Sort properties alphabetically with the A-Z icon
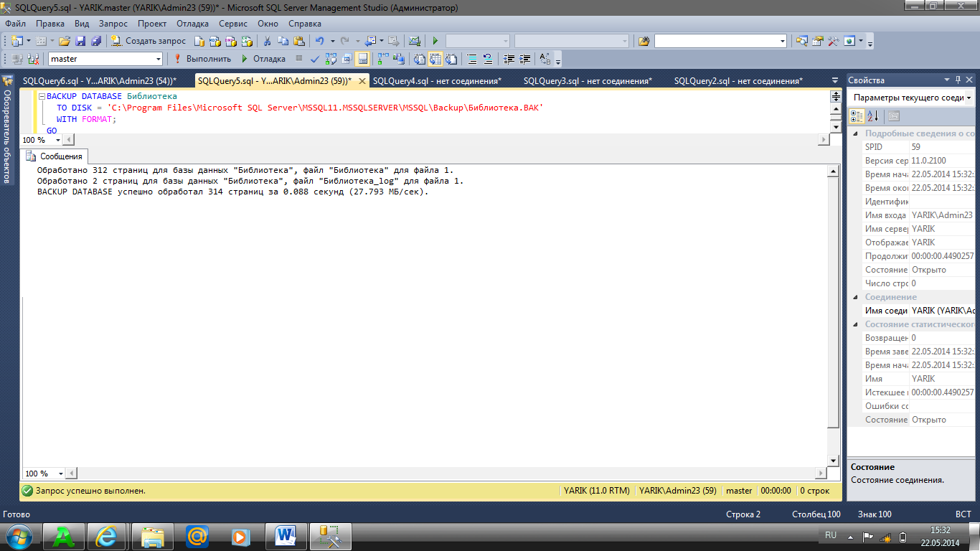980x551 pixels. tap(873, 116)
